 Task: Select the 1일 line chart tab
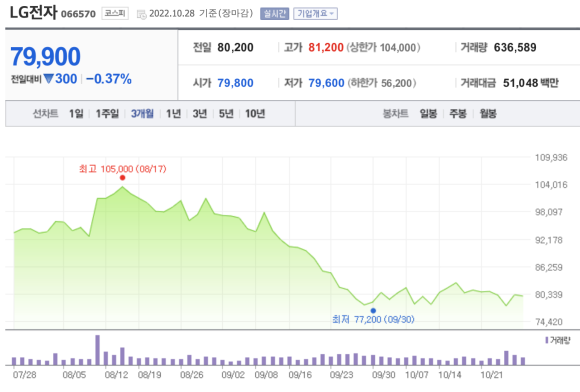[x=76, y=114]
